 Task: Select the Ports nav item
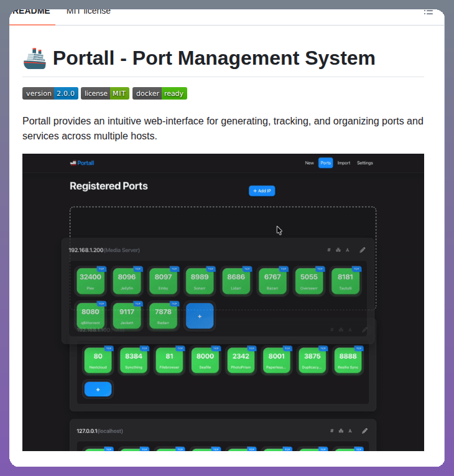(x=326, y=163)
